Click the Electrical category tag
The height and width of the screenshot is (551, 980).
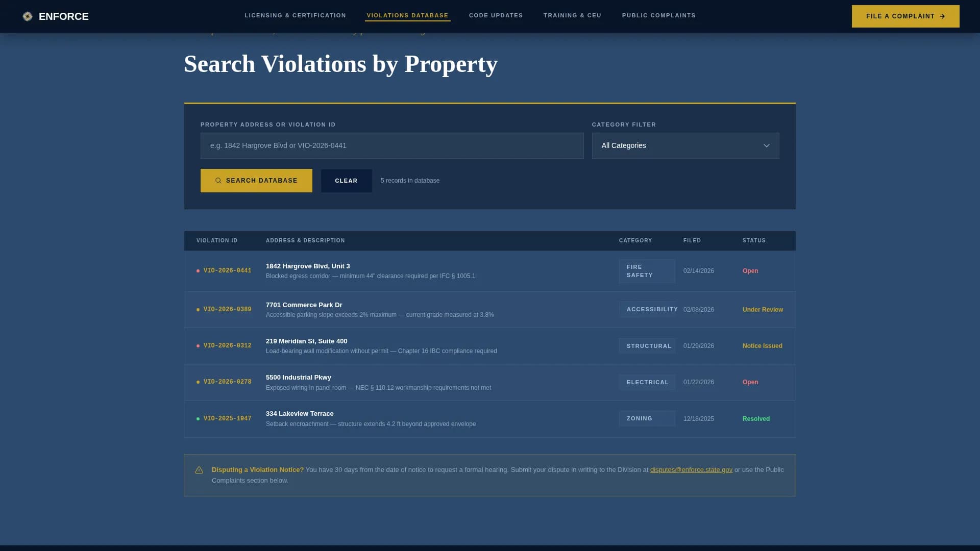pyautogui.click(x=647, y=382)
